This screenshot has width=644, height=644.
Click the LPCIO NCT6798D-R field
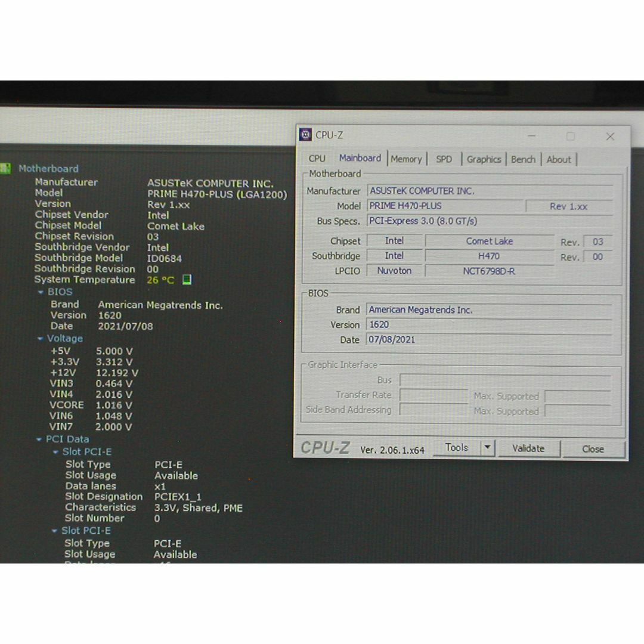click(489, 271)
